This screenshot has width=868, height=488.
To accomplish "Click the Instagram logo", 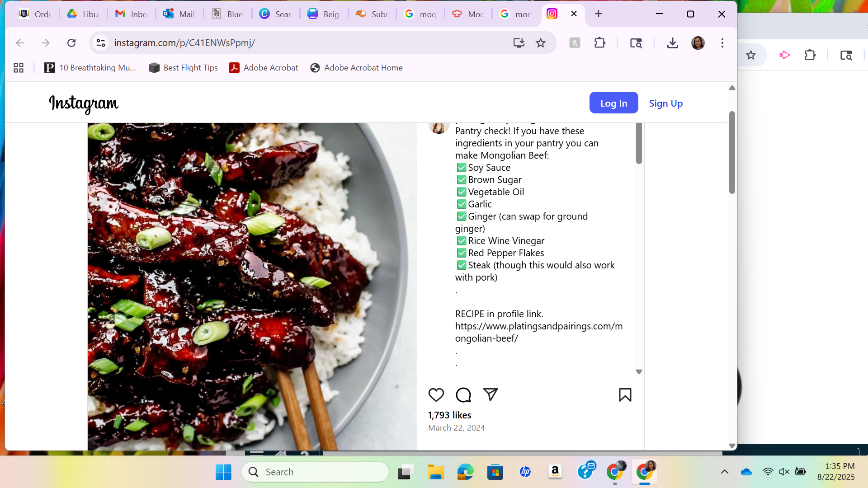I will [84, 103].
